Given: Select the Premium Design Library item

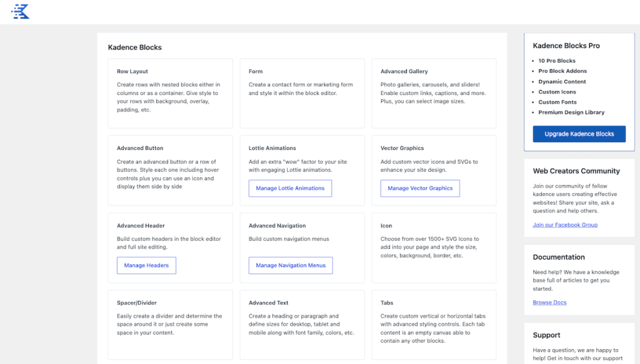Looking at the screenshot, I should click(x=571, y=112).
